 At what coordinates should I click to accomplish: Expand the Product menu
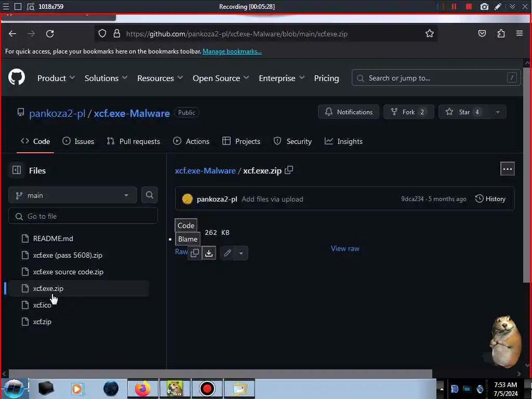[x=56, y=78]
